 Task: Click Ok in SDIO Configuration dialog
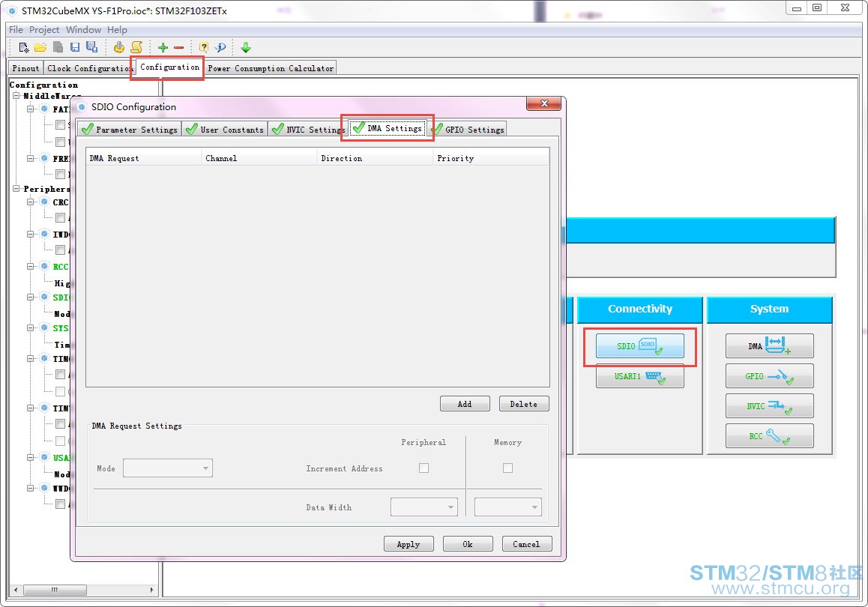pos(468,544)
